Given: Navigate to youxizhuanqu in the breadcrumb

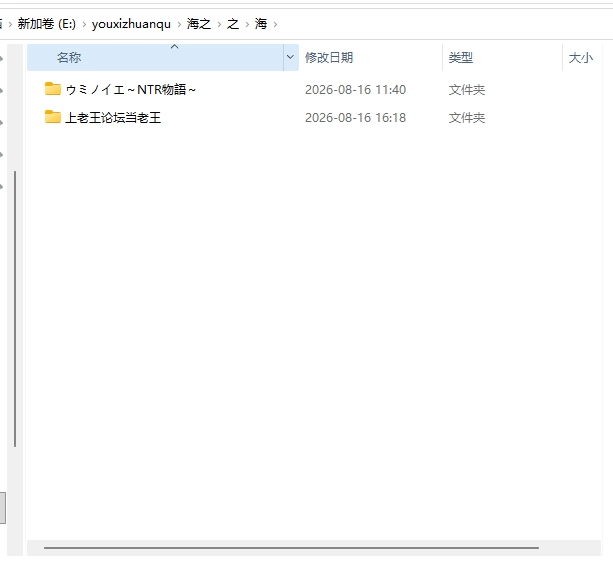Looking at the screenshot, I should 131,24.
